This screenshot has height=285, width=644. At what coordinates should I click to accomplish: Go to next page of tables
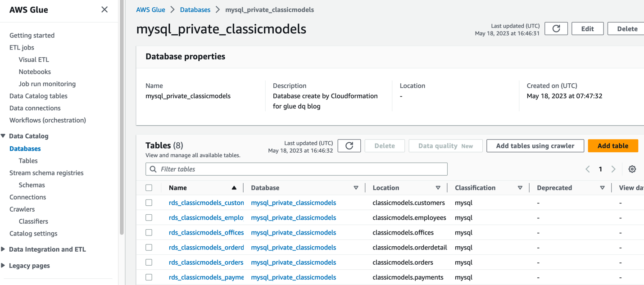coord(613,169)
